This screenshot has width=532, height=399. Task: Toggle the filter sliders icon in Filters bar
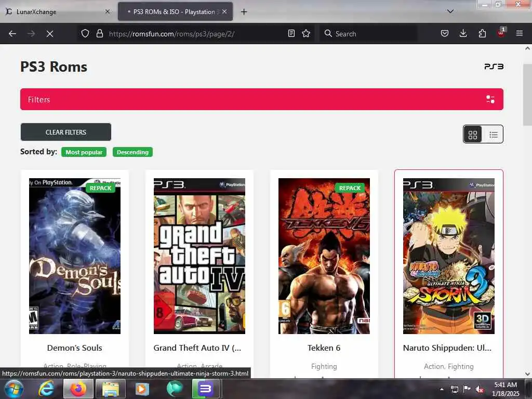tap(490, 99)
